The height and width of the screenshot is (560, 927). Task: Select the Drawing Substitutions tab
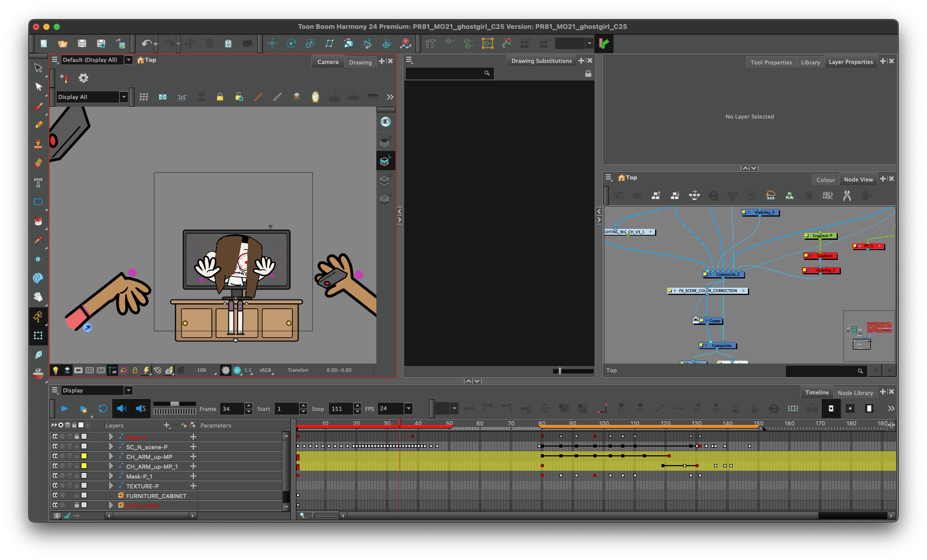coord(541,61)
